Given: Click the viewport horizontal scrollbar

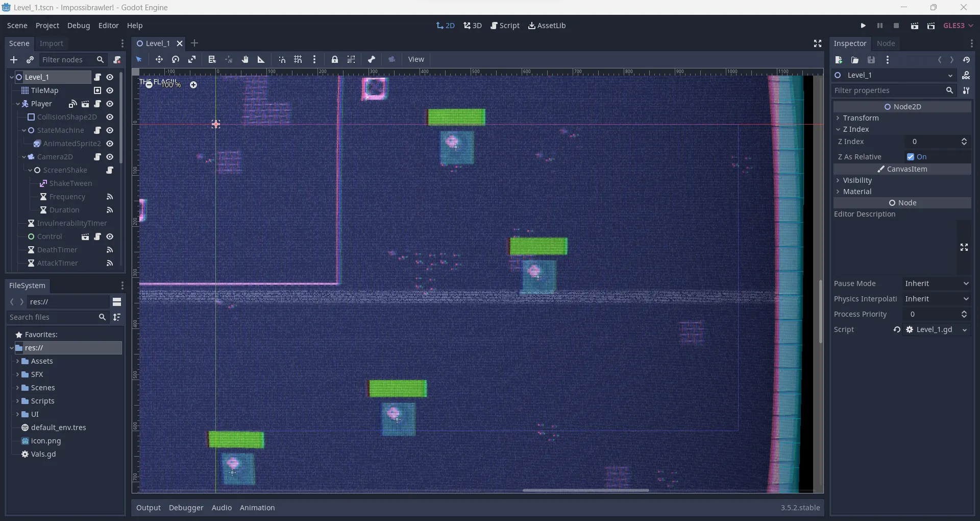Looking at the screenshot, I should coord(585,490).
